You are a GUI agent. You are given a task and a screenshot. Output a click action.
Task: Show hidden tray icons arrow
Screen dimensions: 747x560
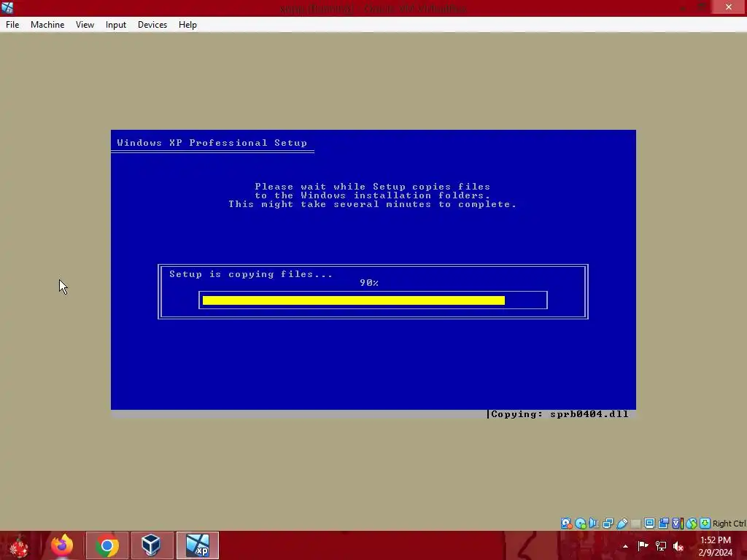point(625,546)
